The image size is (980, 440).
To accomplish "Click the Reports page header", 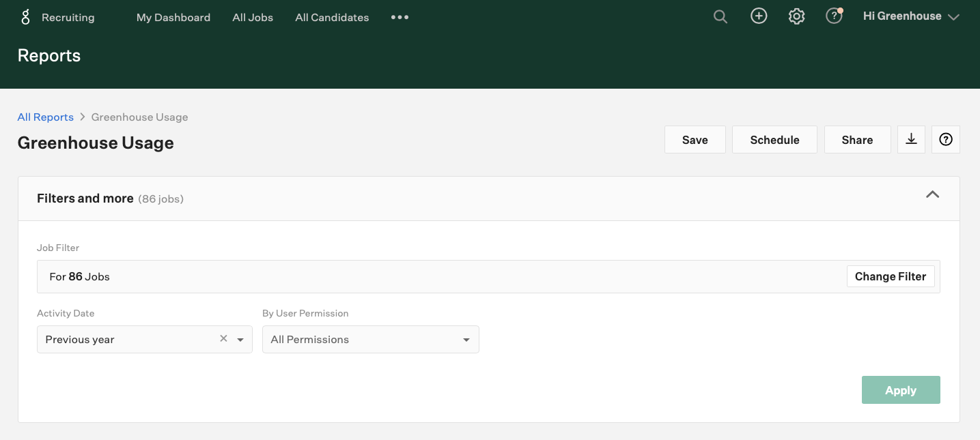I will pyautogui.click(x=49, y=55).
